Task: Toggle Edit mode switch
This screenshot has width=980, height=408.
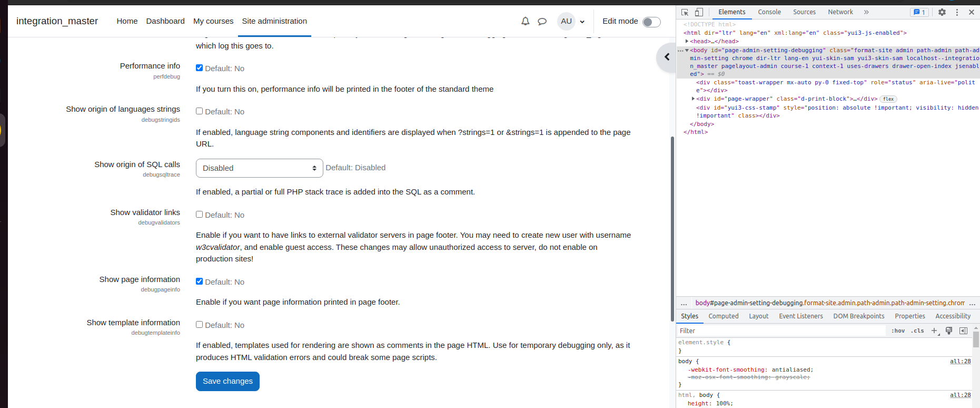Action: (x=651, y=22)
